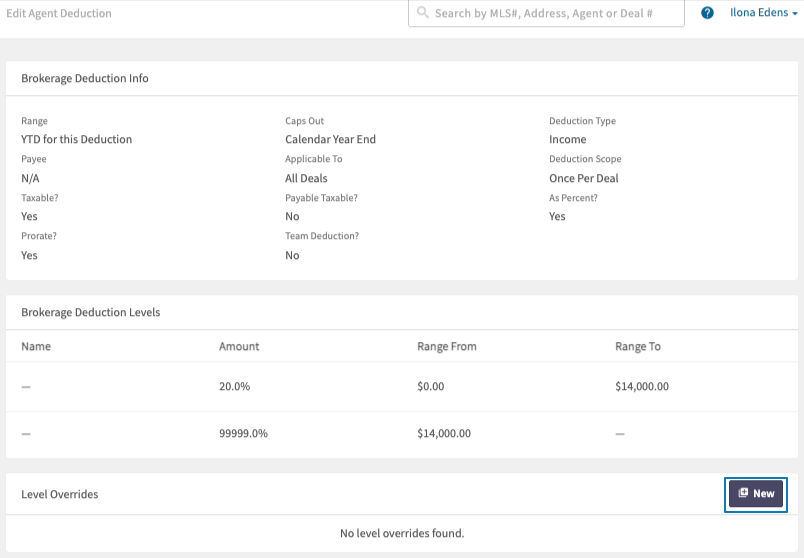The height and width of the screenshot is (558, 804).
Task: Select the 20.0% deduction level row
Action: coord(402,386)
